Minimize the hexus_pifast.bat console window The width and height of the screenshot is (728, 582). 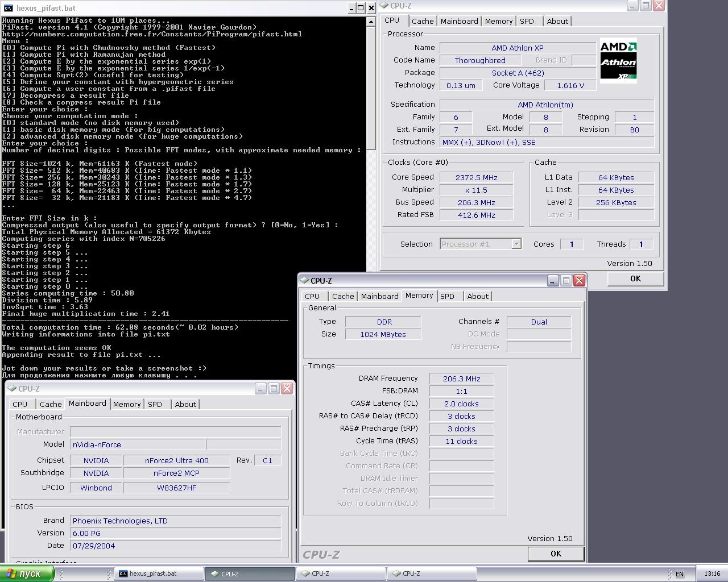tap(352, 8)
